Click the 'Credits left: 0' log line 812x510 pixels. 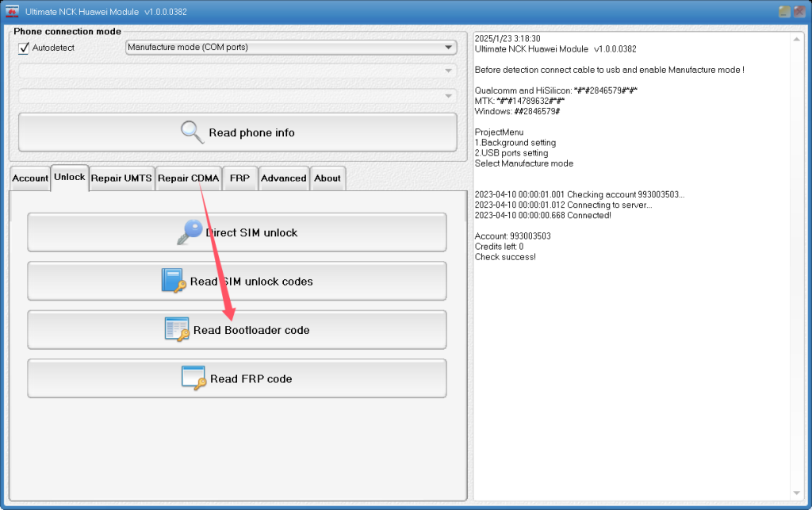pos(500,247)
